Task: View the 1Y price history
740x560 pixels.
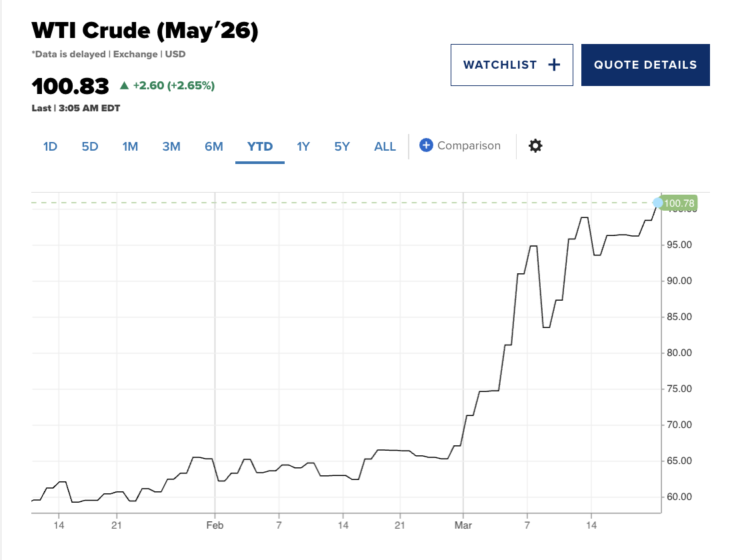Action: pos(303,147)
